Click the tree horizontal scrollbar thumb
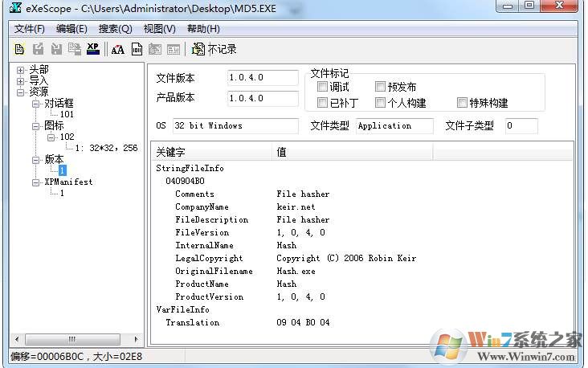This screenshot has width=588, height=368. point(72,340)
